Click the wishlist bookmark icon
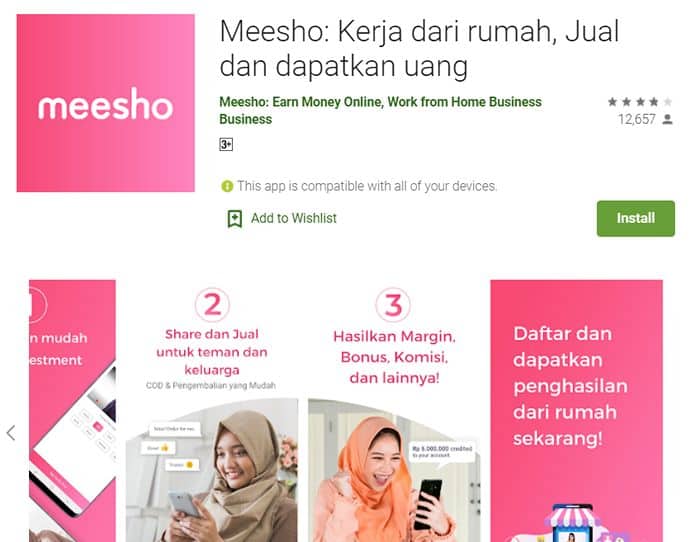The image size is (700, 542). (235, 219)
